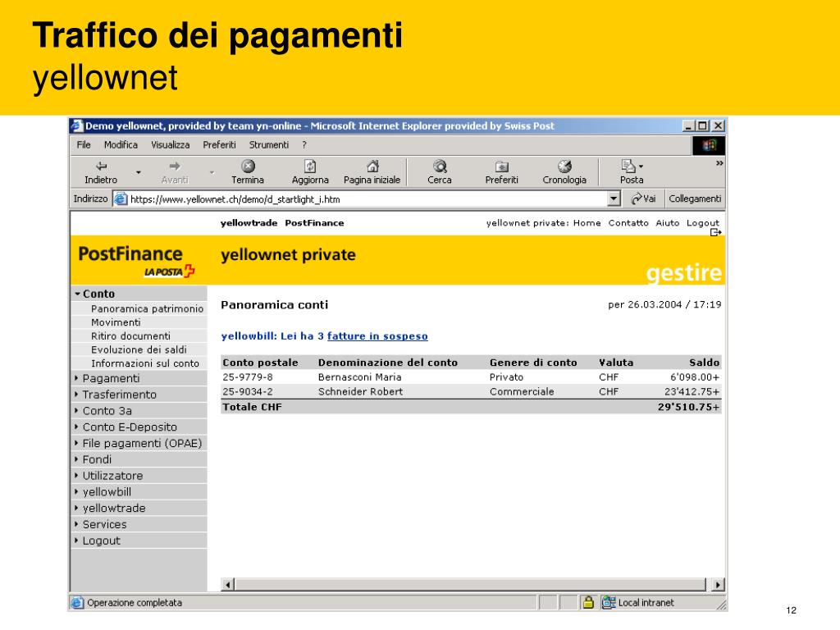
Task: Click the Posta mail icon
Action: [x=628, y=166]
